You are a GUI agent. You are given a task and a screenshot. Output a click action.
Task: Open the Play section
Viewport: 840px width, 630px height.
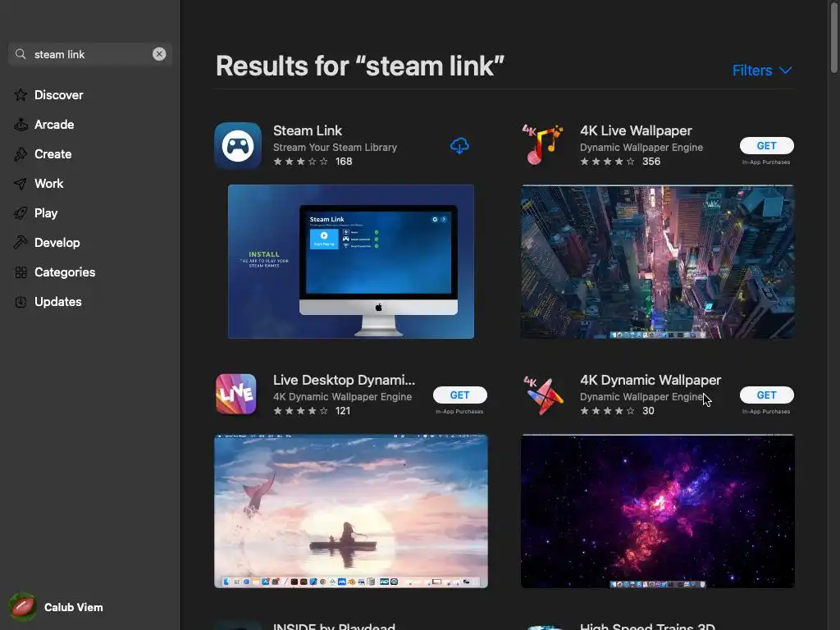point(46,213)
